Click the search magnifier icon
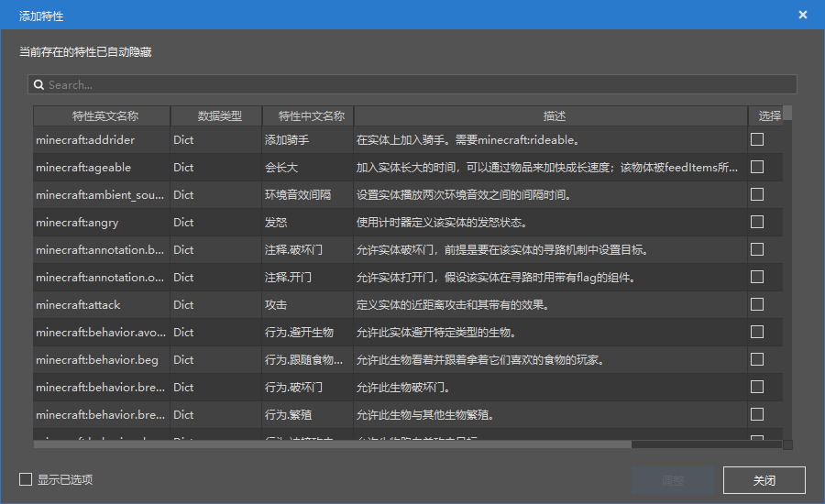 point(38,84)
